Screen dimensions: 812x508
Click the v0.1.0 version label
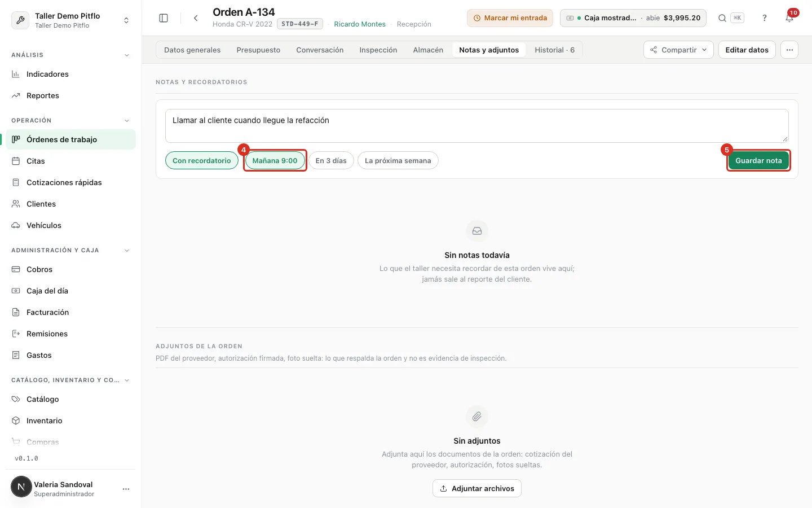tap(27, 458)
